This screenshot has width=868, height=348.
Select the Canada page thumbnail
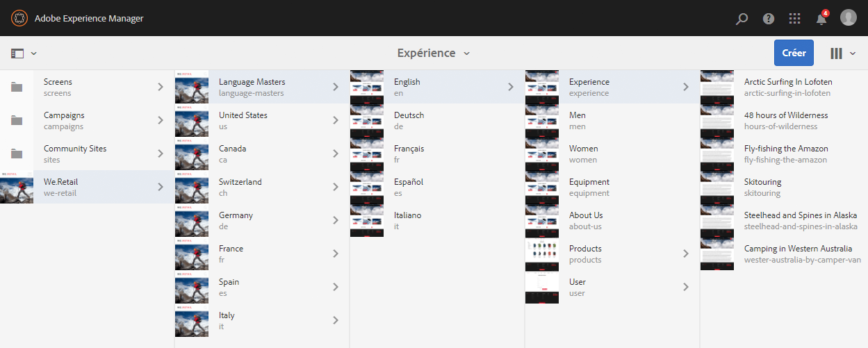pyautogui.click(x=192, y=154)
